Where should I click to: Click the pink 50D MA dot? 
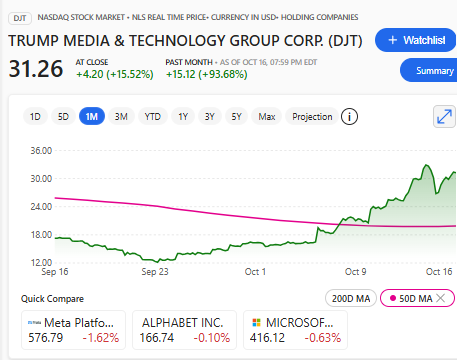[x=393, y=298]
